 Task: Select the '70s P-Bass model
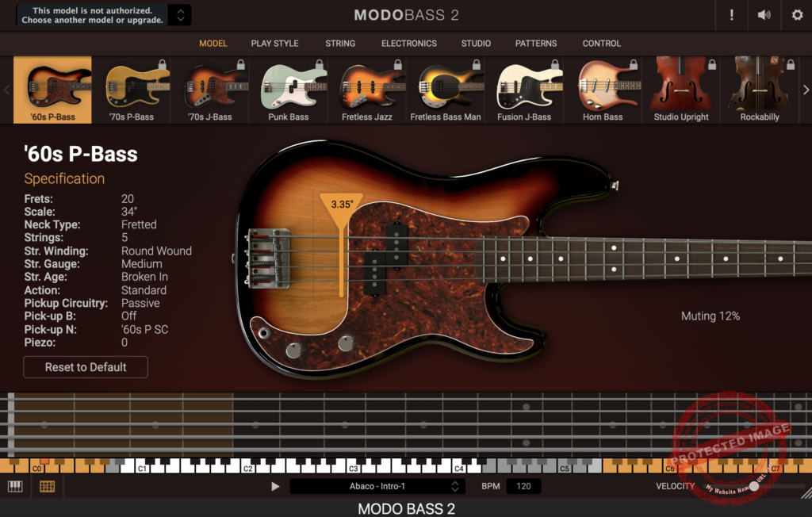tap(131, 90)
